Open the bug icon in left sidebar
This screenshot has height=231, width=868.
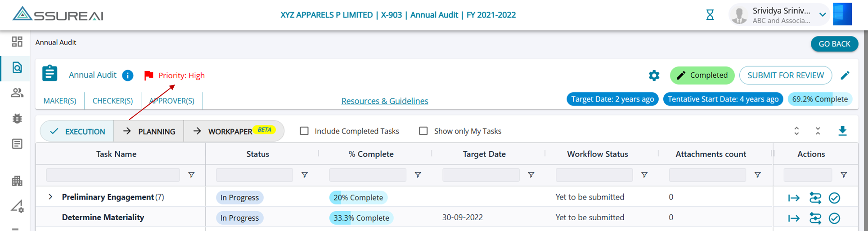[17, 119]
